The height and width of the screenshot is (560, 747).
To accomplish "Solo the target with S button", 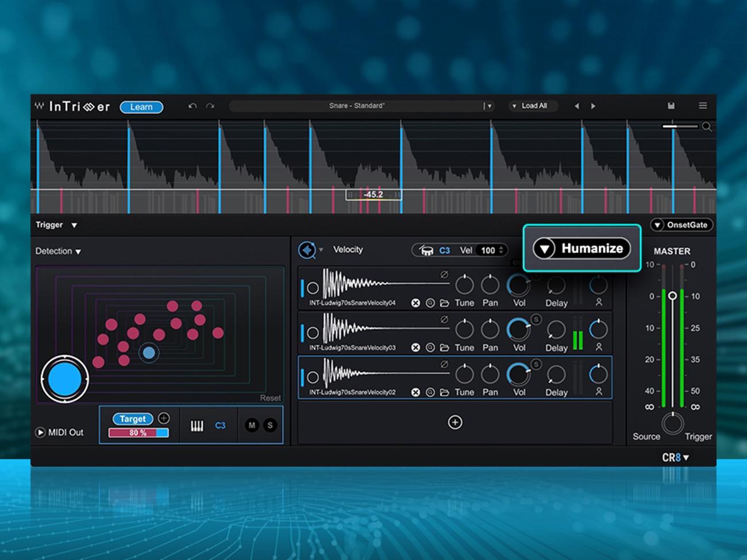I will (x=270, y=426).
